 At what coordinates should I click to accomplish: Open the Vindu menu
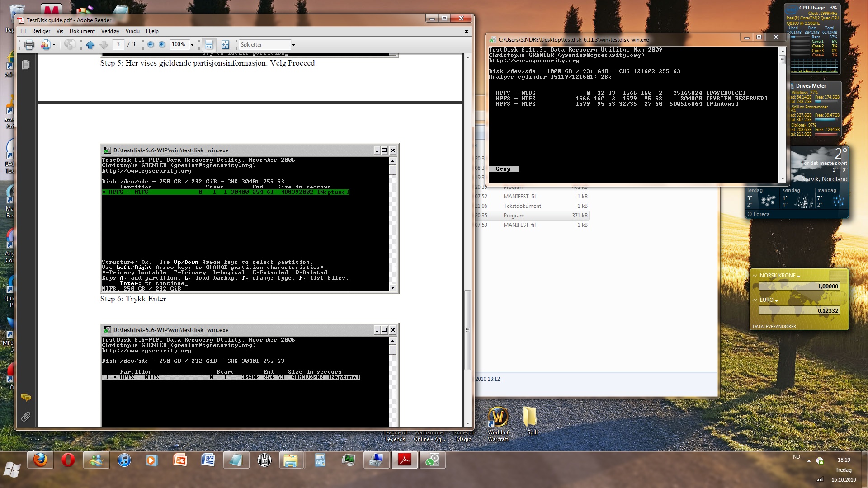click(x=132, y=31)
